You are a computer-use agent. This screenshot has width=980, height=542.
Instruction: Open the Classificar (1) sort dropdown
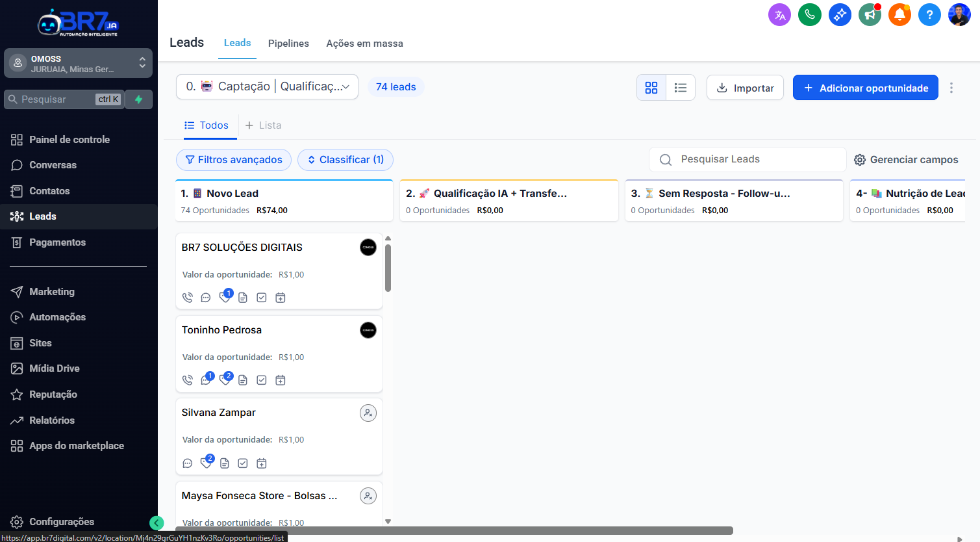tap(345, 160)
